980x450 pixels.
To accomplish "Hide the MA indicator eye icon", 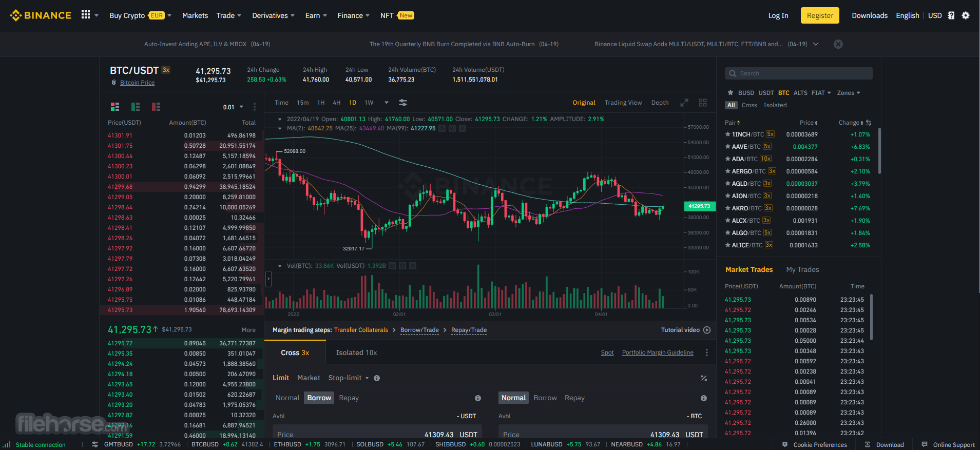I will pyautogui.click(x=442, y=128).
